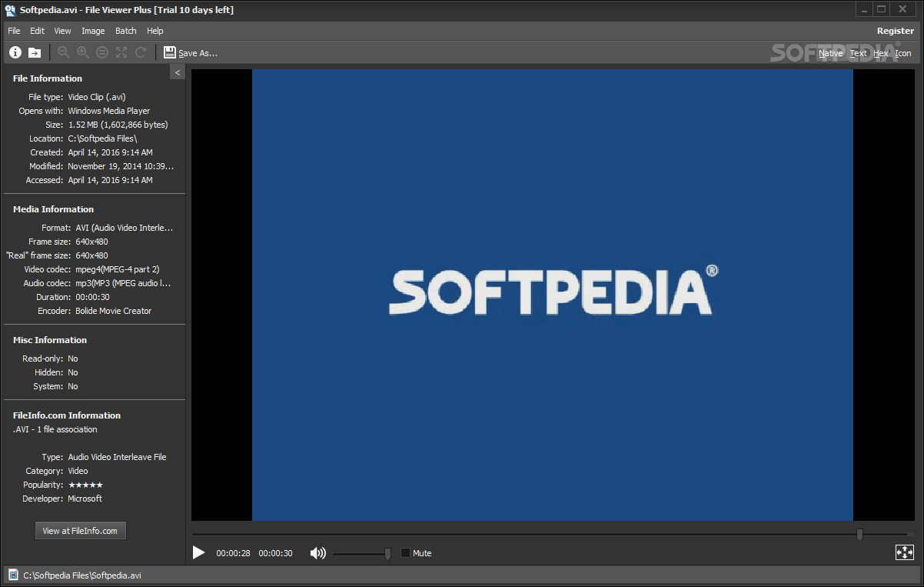924x587 pixels.
Task: Click the Audio Video Interleave File type
Action: tap(117, 457)
